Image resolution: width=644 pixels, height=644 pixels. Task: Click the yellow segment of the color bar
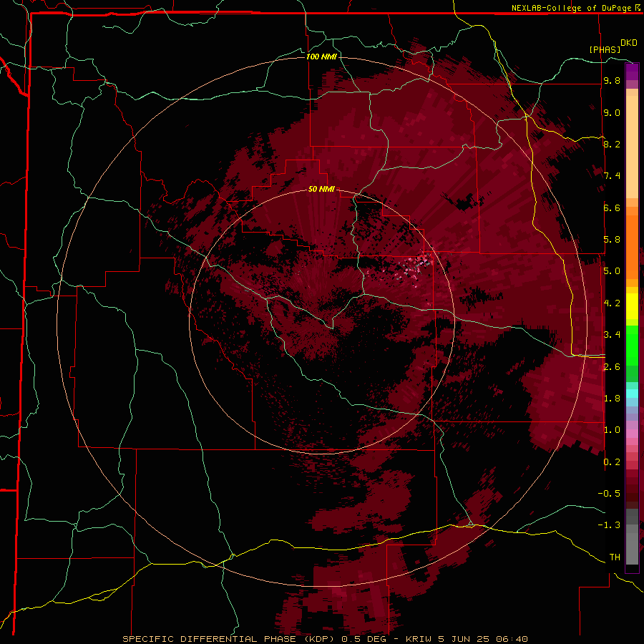click(632, 306)
